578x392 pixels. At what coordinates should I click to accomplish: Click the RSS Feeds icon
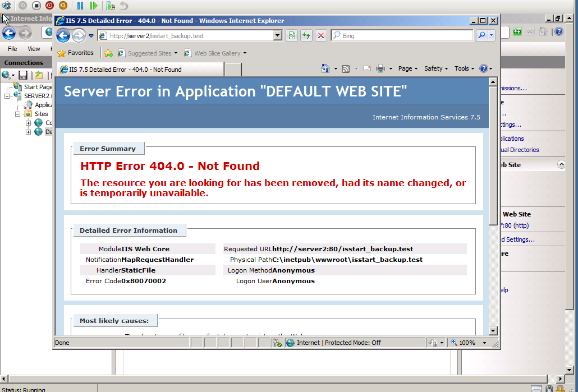[x=346, y=68]
